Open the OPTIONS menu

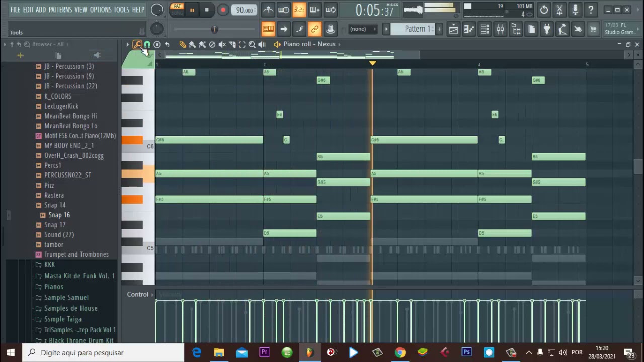tap(101, 10)
